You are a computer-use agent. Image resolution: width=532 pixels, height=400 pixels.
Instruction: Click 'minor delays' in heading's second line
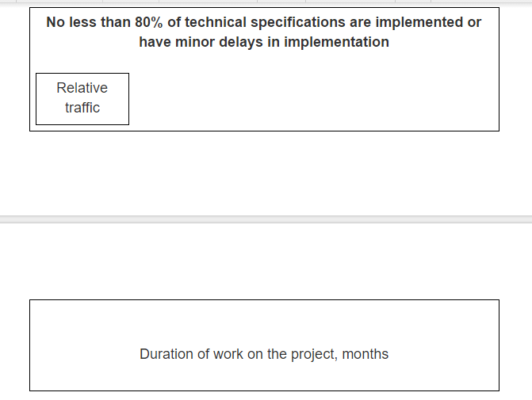coord(219,42)
